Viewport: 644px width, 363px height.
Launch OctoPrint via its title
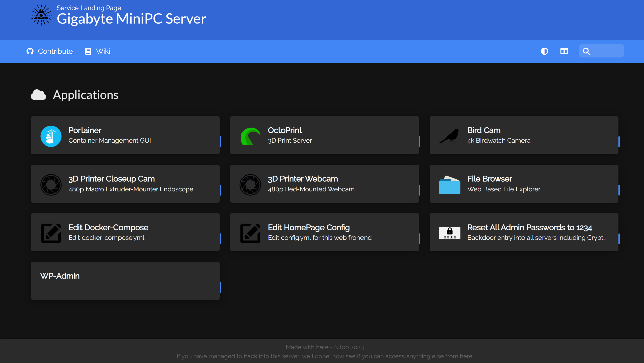click(285, 130)
